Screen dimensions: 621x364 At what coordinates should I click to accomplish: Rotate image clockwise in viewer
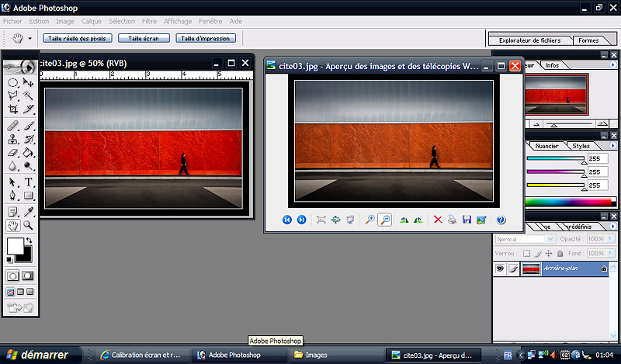(404, 220)
